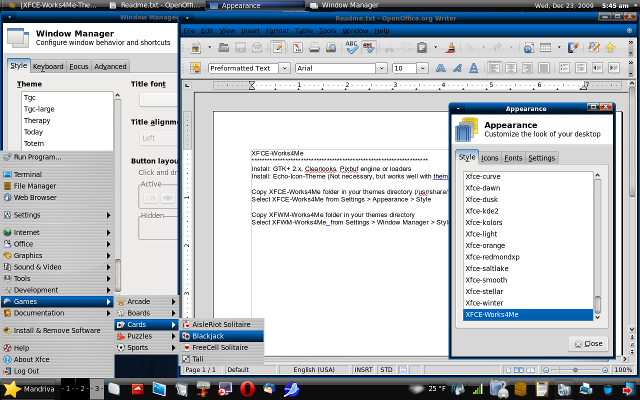This screenshot has width=640, height=400.
Task: Click the Paste clipboard icon in Writer
Action: (422, 48)
